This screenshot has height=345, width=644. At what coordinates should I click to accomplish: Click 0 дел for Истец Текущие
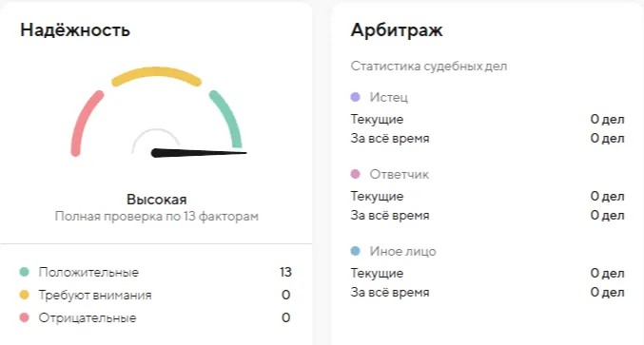608,120
